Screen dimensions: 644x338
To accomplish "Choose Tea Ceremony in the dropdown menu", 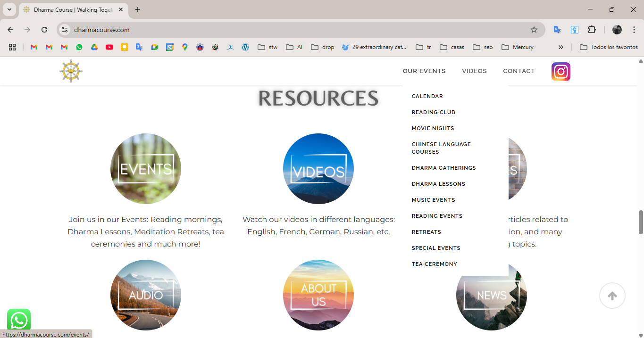I will (x=434, y=264).
